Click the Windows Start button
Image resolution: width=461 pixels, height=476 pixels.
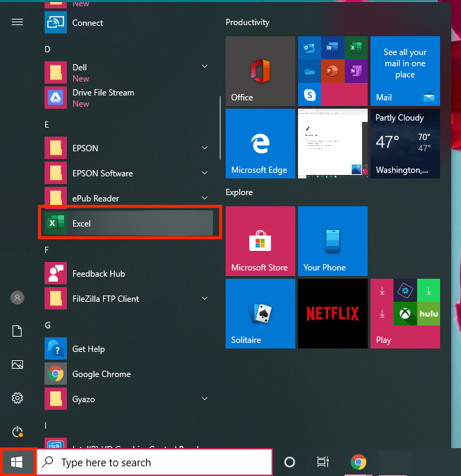click(17, 462)
